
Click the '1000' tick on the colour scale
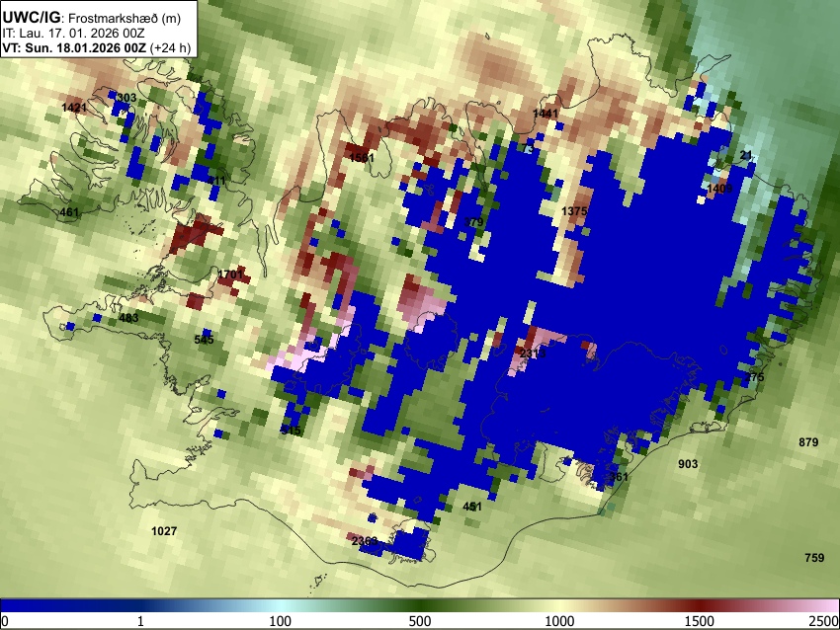click(559, 621)
